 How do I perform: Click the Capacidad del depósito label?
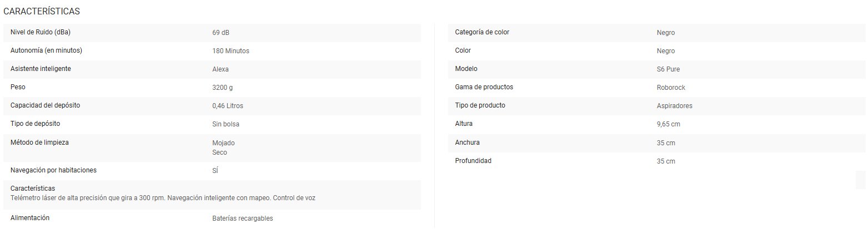coord(49,105)
